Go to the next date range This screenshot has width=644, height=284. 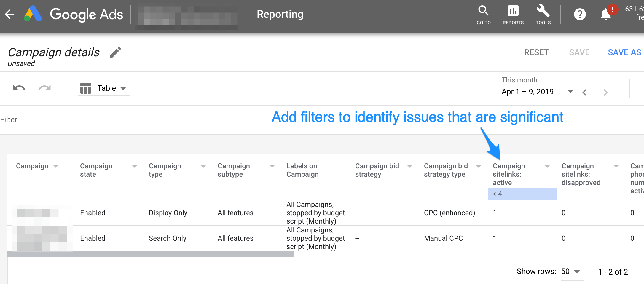pyautogui.click(x=605, y=92)
